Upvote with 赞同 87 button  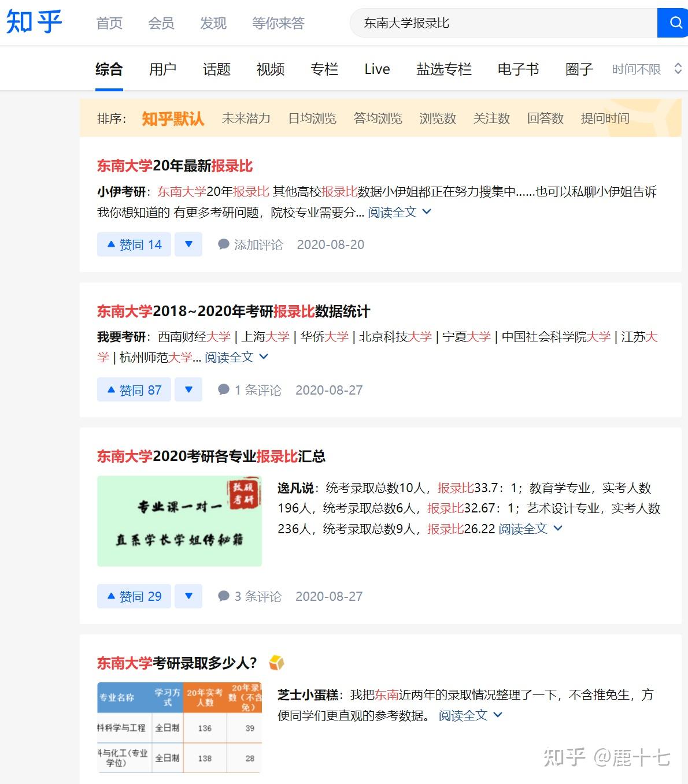134,390
